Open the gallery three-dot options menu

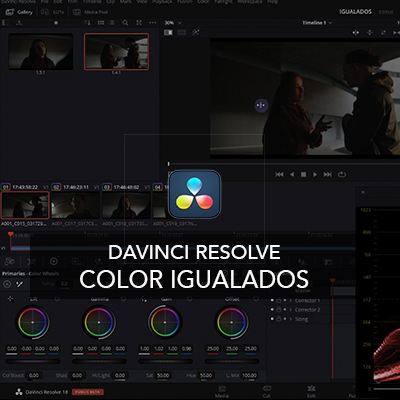pos(152,23)
